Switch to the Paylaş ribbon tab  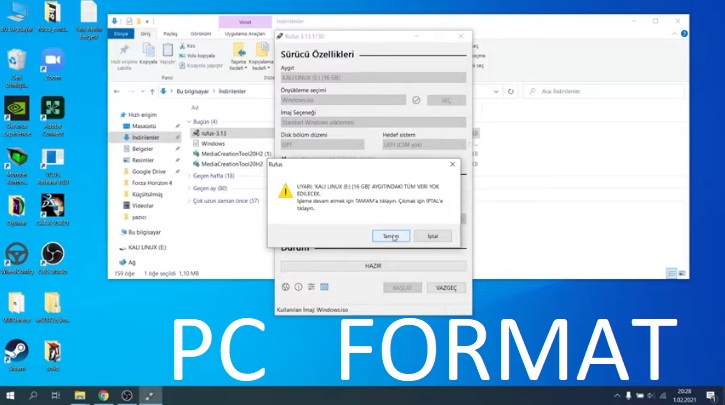click(170, 34)
